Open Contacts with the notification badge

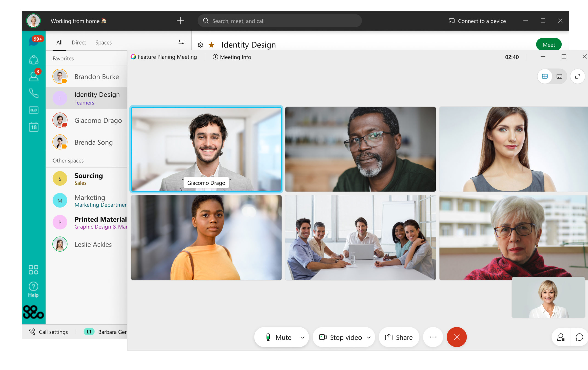(34, 76)
